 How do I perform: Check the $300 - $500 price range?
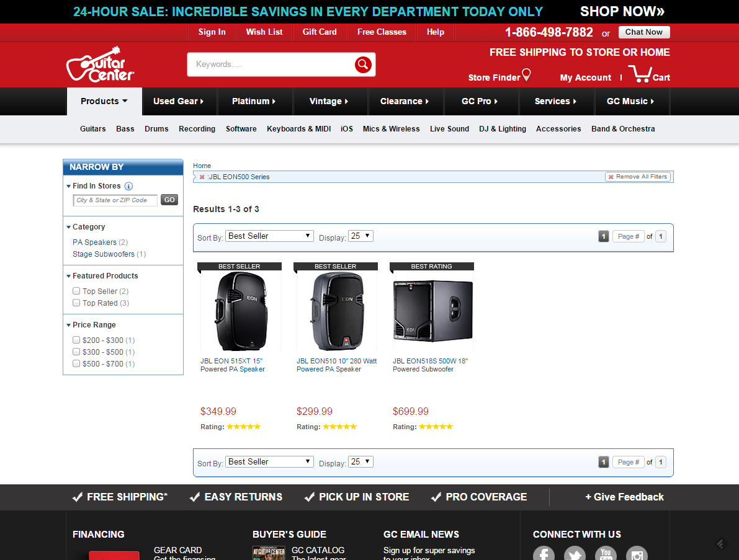coord(76,352)
